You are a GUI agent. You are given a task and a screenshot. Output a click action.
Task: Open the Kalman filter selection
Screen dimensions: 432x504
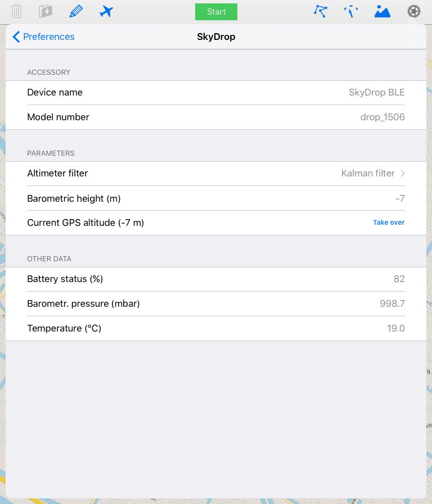pyautogui.click(x=368, y=173)
